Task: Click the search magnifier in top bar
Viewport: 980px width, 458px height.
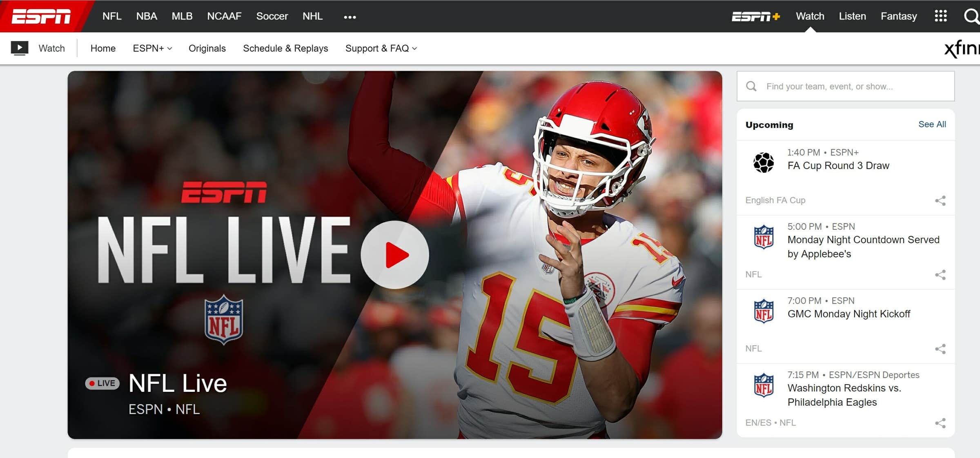Action: pyautogui.click(x=971, y=16)
